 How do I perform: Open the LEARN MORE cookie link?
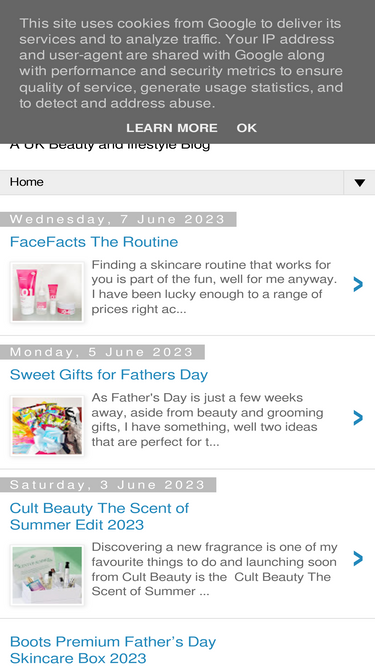(x=172, y=128)
